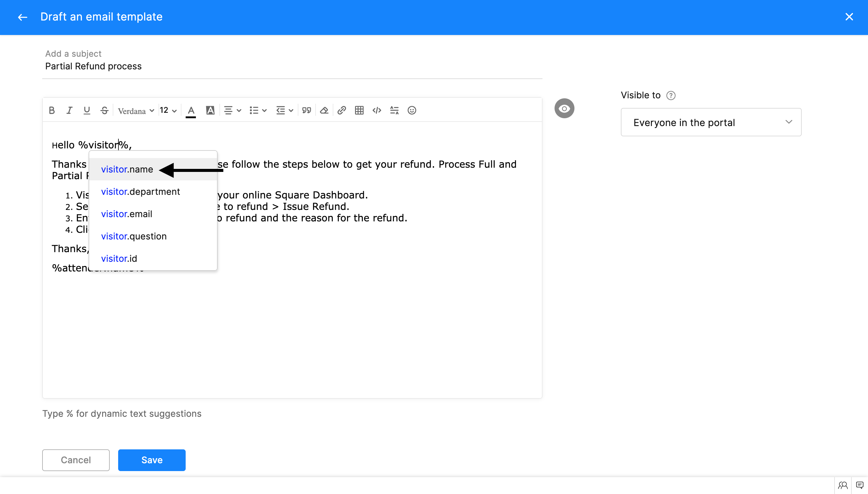Screen dimensions: 868x494
Task: Open the font size 12 dropdown
Action: [x=168, y=111]
